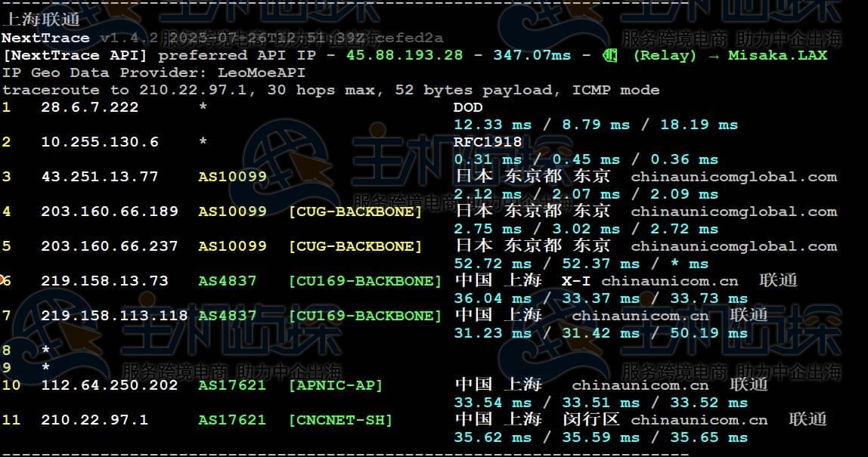This screenshot has width=868, height=457.
Task: Select the X-I label on hop 6
Action: pos(576,282)
